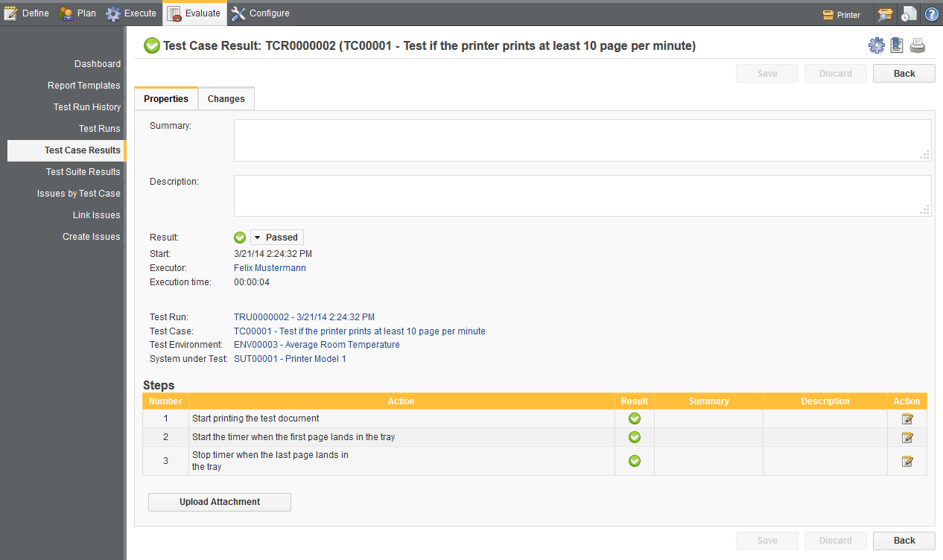Click the bottom Discard button
Image resolution: width=943 pixels, height=560 pixels.
tap(836, 541)
